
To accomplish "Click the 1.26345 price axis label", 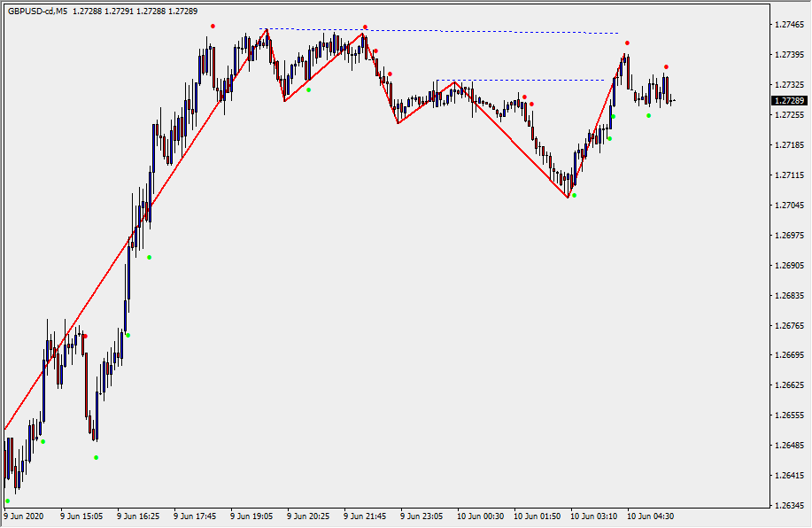I will coord(788,506).
